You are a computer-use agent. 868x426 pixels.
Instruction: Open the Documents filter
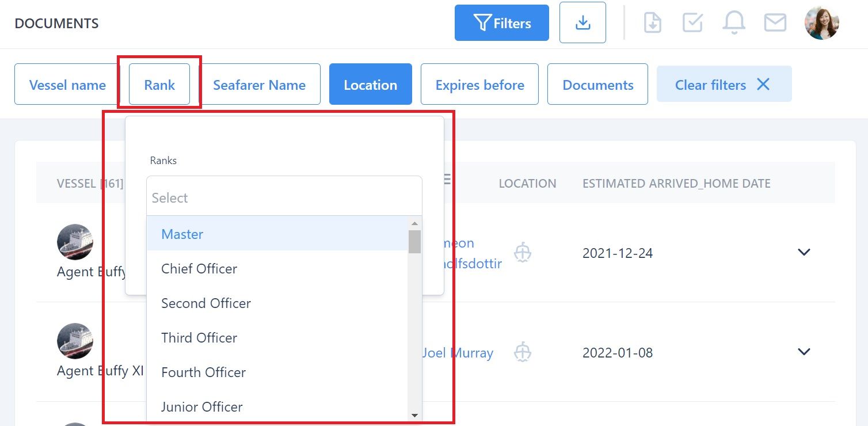point(597,85)
